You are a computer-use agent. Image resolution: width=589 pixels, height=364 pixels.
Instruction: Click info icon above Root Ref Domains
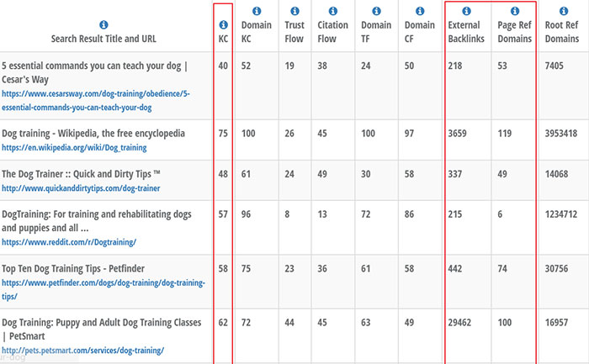pos(561,11)
